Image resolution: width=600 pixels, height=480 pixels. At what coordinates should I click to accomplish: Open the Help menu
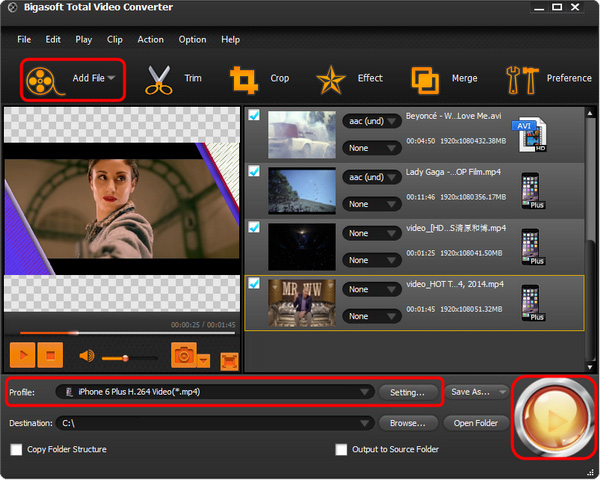[230, 39]
